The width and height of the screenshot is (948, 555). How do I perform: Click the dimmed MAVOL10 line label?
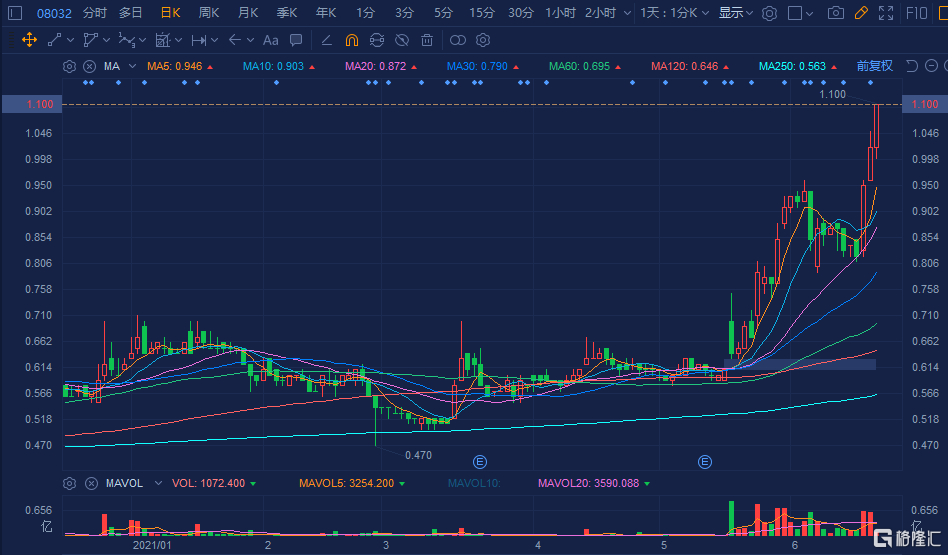click(x=474, y=483)
